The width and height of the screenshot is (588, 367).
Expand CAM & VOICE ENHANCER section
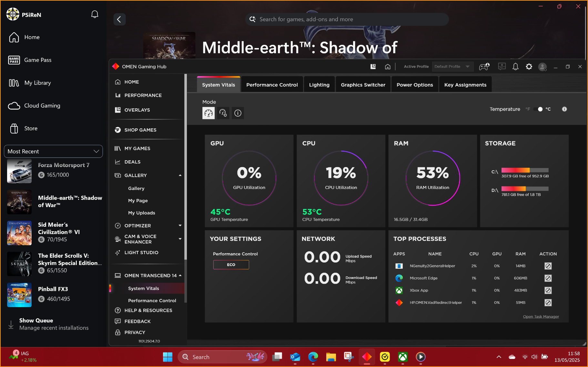click(x=180, y=239)
